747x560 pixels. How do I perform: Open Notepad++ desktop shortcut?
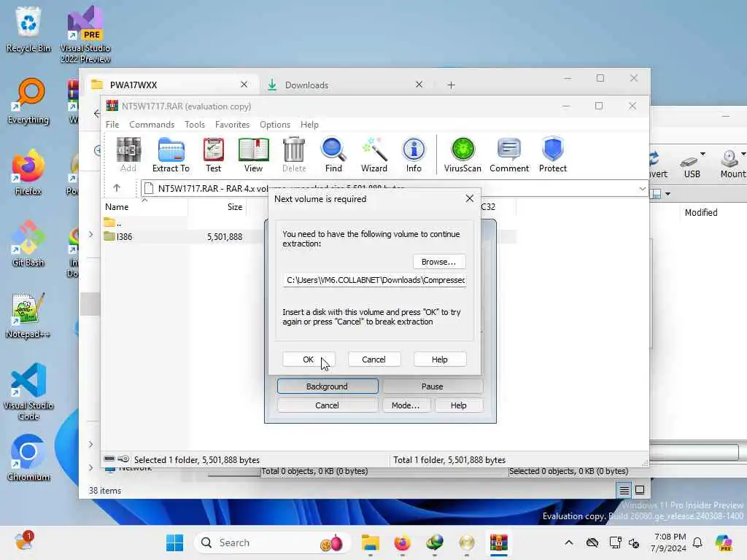28,315
